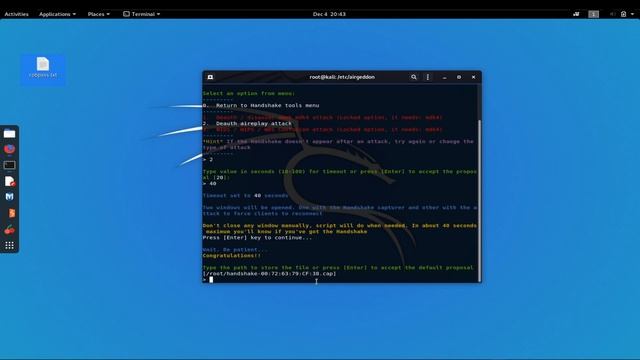Viewport: 640px width, 360px height.
Task: Open the clock showing Dec 4 20:43
Action: click(329, 14)
